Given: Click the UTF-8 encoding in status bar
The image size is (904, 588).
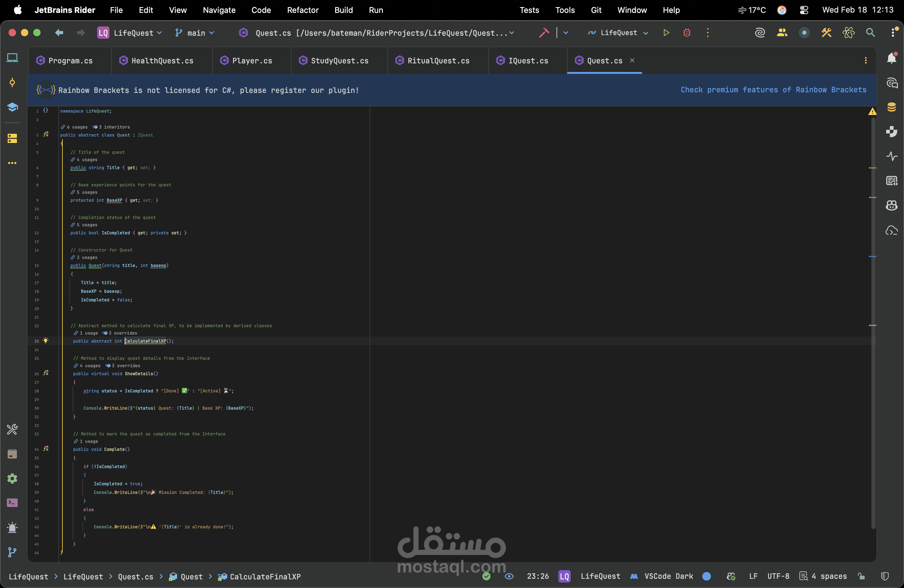Looking at the screenshot, I should [778, 576].
